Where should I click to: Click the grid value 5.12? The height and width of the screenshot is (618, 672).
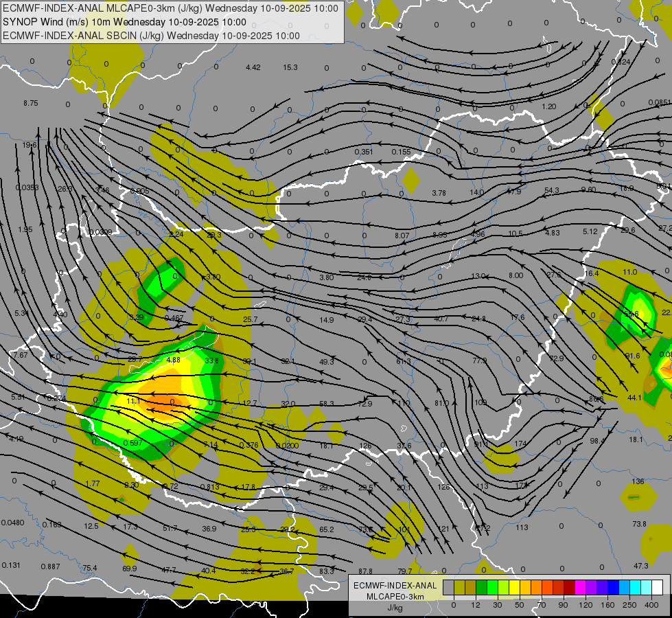(590, 231)
